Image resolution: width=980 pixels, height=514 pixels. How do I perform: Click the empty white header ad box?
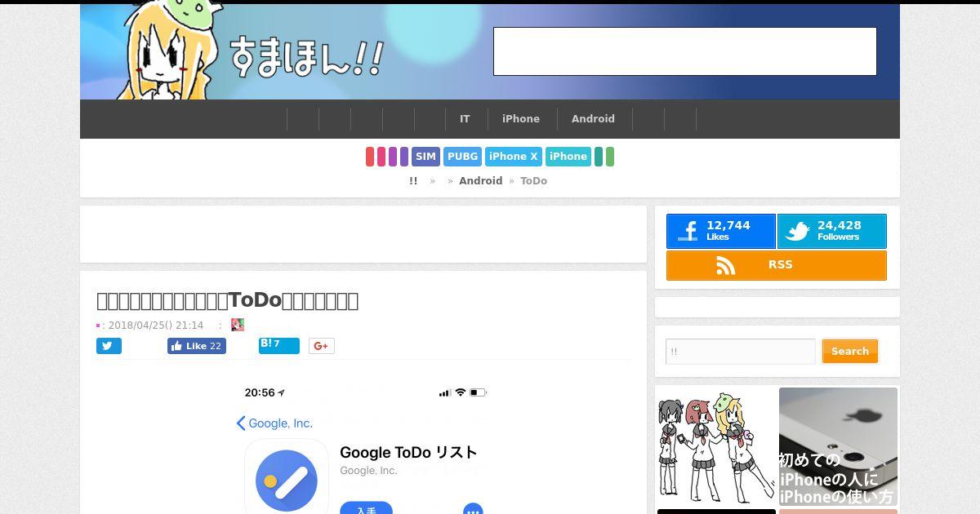tap(685, 51)
